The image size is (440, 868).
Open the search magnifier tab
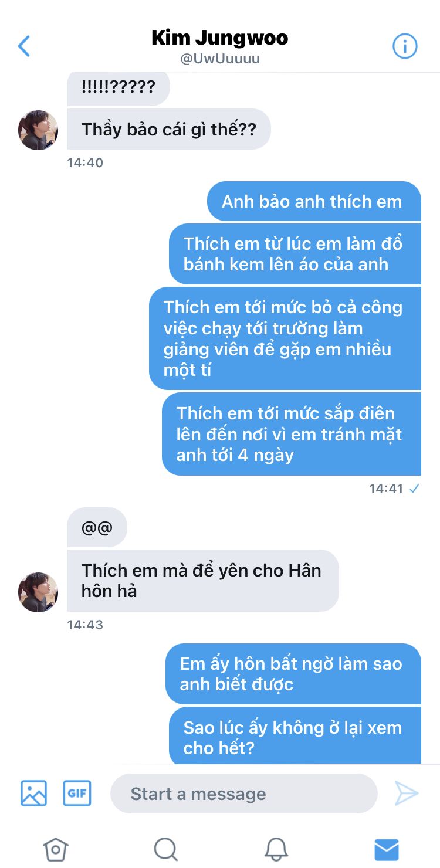click(165, 849)
